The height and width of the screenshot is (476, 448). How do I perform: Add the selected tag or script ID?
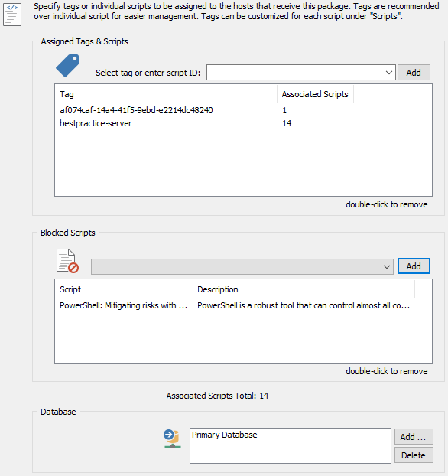tap(414, 73)
